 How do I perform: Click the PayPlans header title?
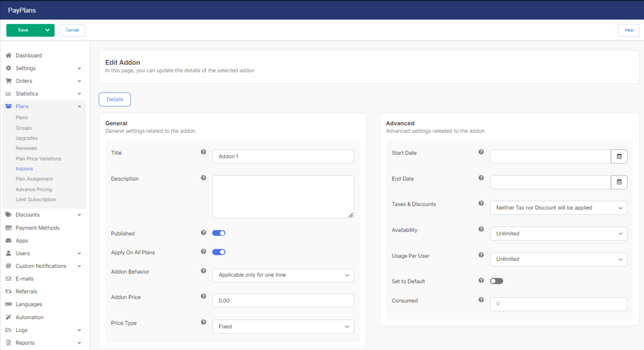click(22, 10)
